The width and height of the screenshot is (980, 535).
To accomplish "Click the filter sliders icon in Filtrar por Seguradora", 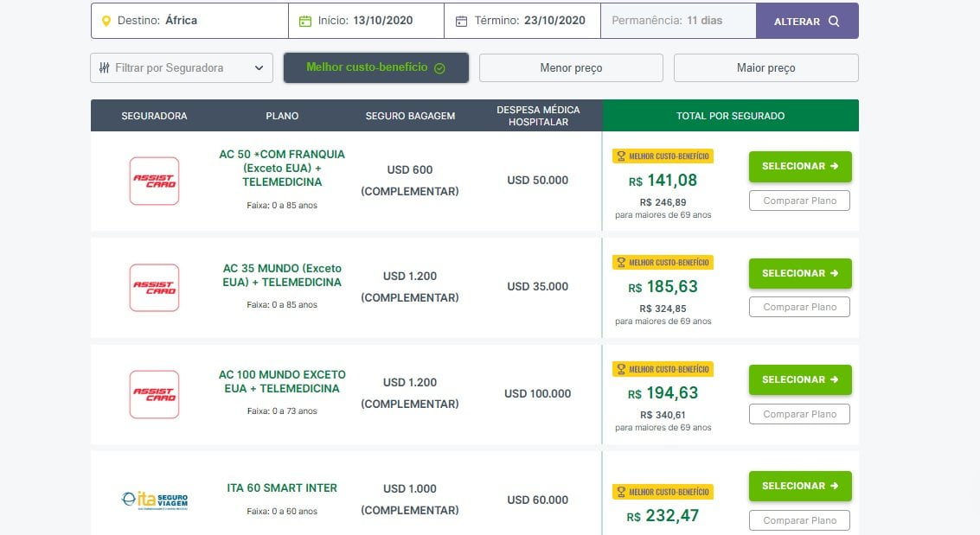I will point(105,67).
